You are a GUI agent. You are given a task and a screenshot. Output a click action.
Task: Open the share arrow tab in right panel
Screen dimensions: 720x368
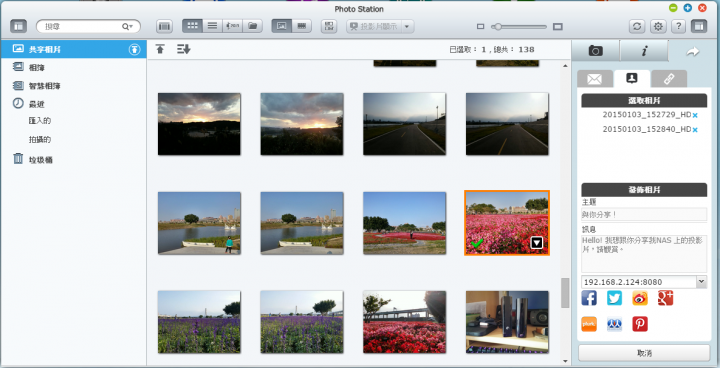[692, 52]
